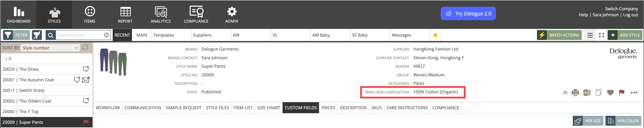Open the Analytics section

pos(161,15)
